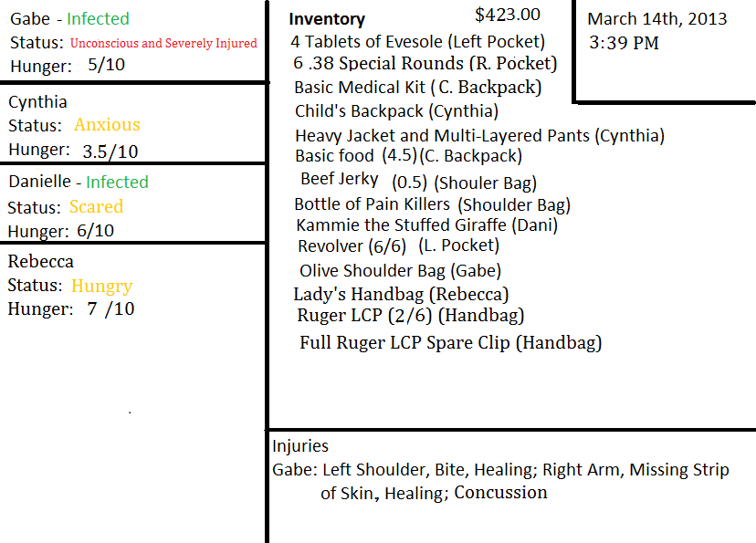Viewport: 756px width, 543px height.
Task: Click the Full Ruger LCP Spare Clip item
Action: click(450, 343)
